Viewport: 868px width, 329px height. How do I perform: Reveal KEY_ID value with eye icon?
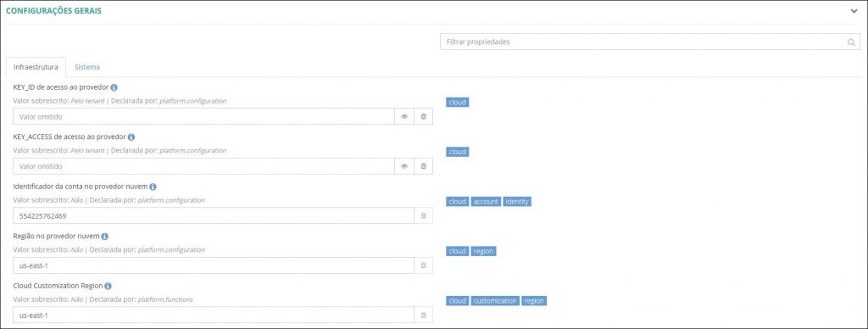click(x=404, y=116)
